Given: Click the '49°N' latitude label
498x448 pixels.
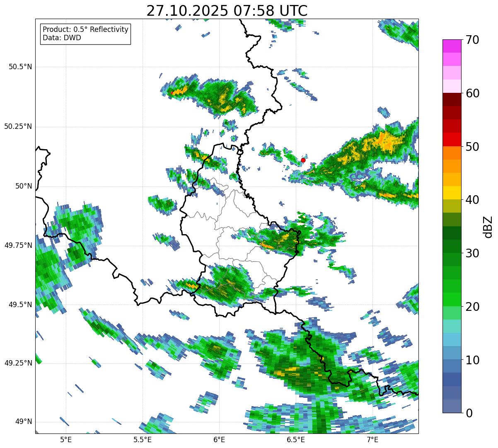Looking at the screenshot, I should tap(24, 422).
